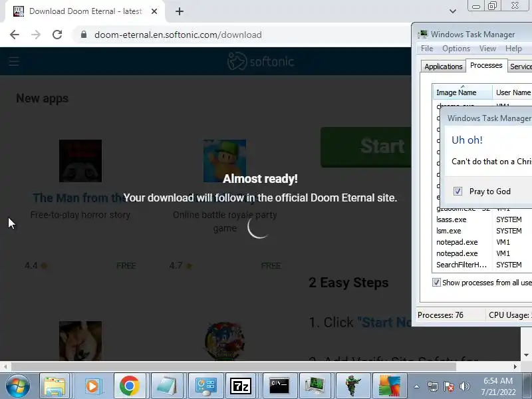
Task: Click the browser forward arrow
Action: (x=36, y=35)
